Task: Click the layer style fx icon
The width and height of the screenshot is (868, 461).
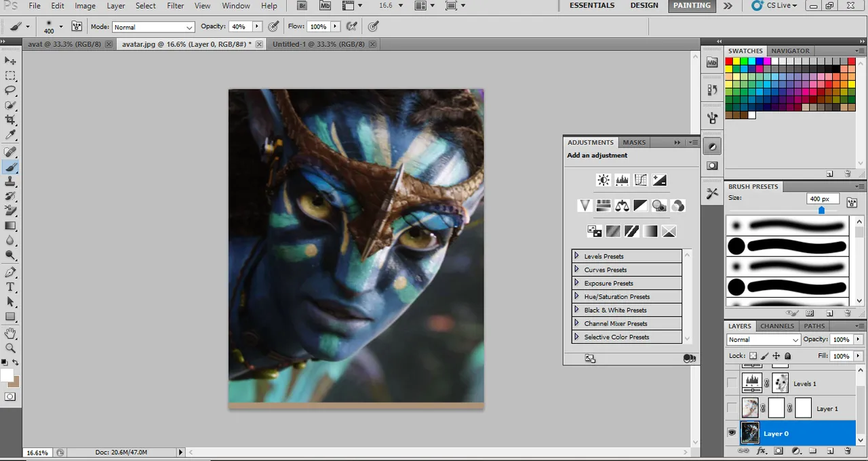Action: 762,451
